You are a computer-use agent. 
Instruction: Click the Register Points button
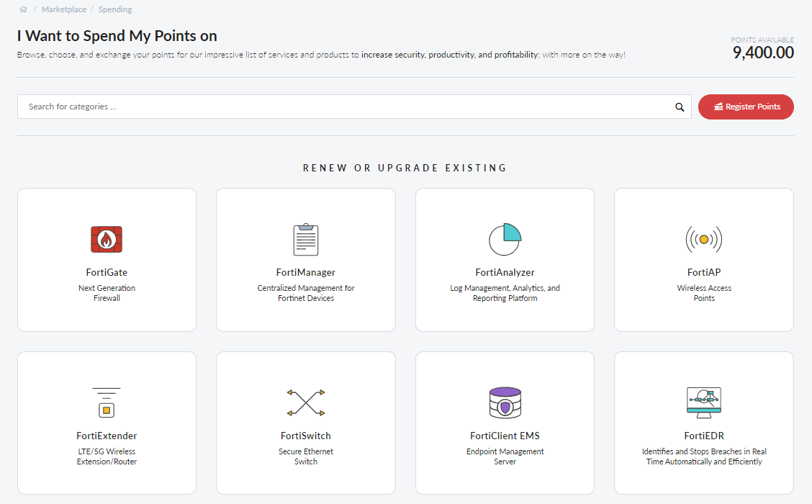tap(746, 107)
